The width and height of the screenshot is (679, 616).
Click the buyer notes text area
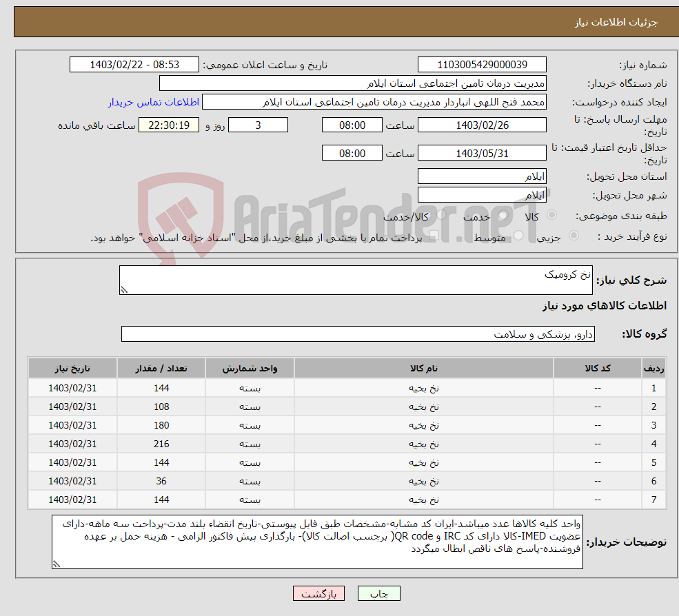click(x=317, y=542)
